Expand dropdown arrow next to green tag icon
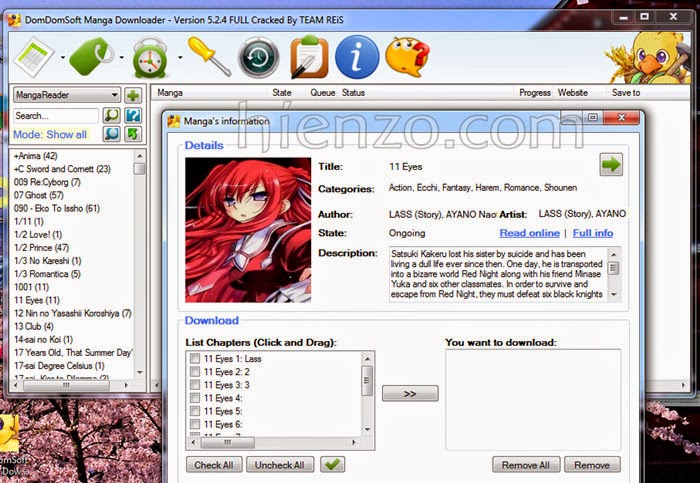Screen dimensions: 700x483 click(121, 57)
